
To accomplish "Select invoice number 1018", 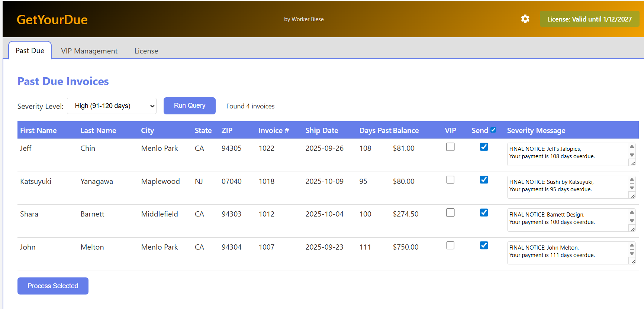I will (267, 181).
